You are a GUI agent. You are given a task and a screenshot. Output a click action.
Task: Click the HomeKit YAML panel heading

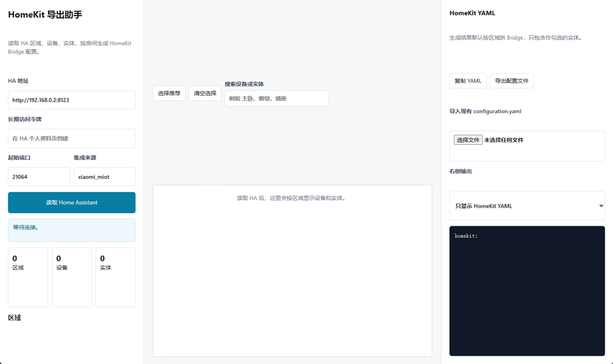point(472,13)
